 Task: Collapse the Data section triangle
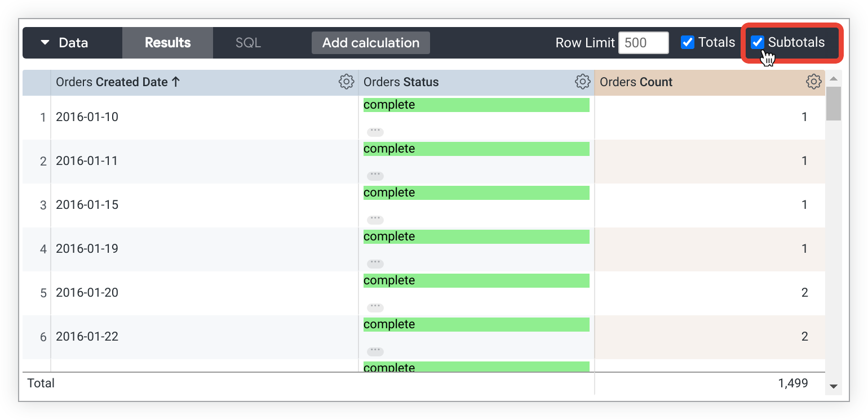(x=46, y=43)
